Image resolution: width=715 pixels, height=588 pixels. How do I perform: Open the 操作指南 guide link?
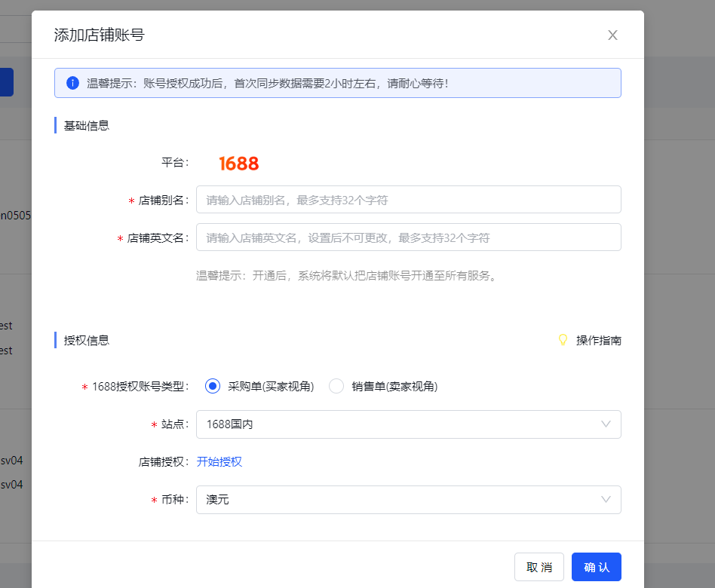click(x=599, y=341)
